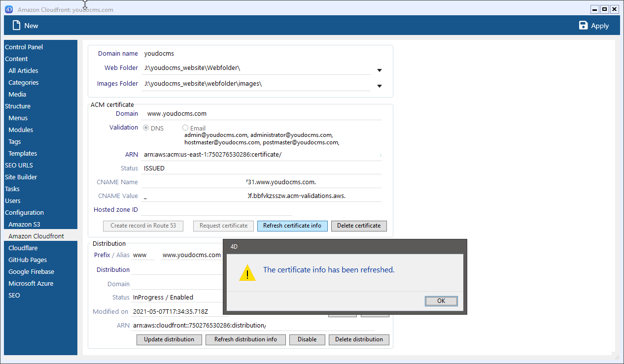Click the Alias field www.youdocms.com
624x364 pixels.
[x=192, y=255]
